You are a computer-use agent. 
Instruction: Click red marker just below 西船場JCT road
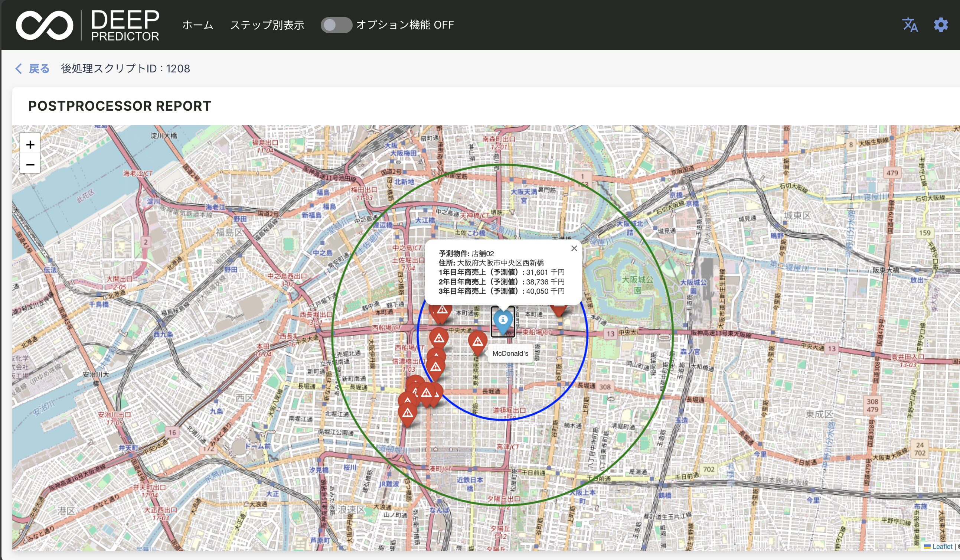438,338
